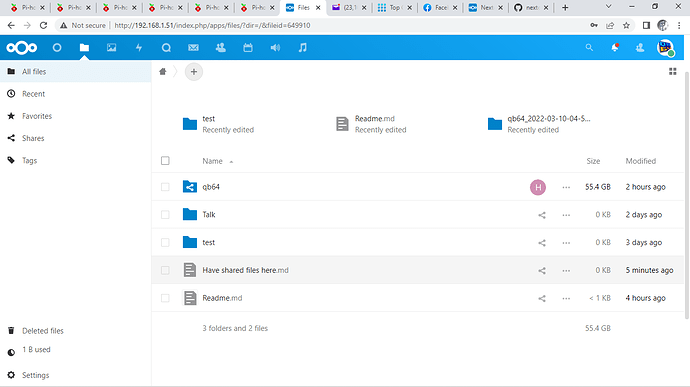Open the contacts menu icon in header
690x387 pixels.
[x=640, y=48]
